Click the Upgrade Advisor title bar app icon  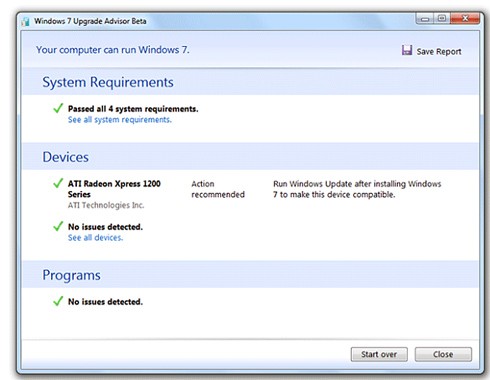[x=26, y=22]
